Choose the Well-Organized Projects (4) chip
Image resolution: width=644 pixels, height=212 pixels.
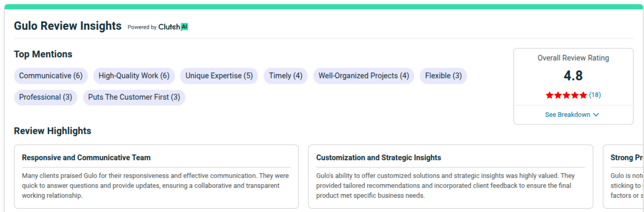pos(363,76)
